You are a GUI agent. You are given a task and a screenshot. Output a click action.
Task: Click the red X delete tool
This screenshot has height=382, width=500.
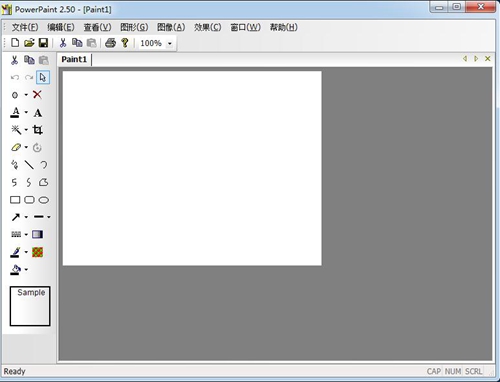(37, 95)
